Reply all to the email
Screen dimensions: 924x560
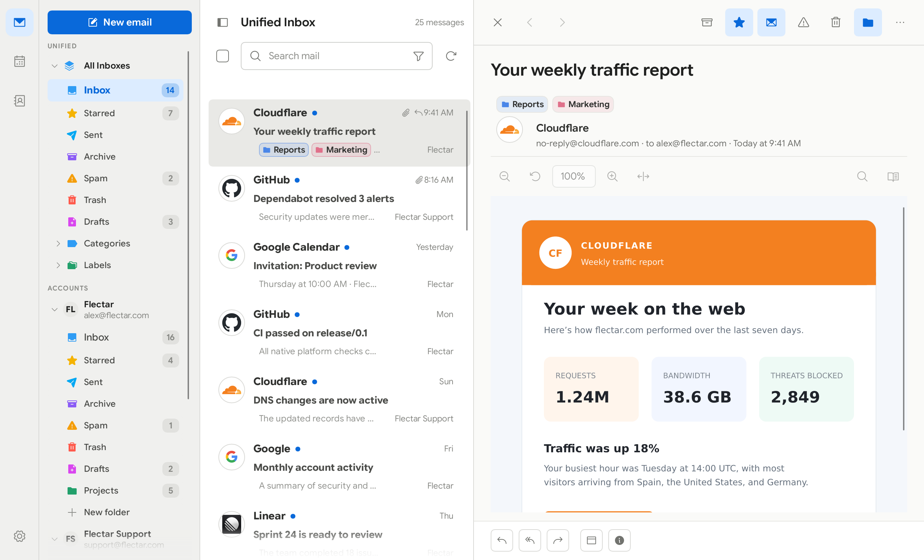click(x=530, y=540)
